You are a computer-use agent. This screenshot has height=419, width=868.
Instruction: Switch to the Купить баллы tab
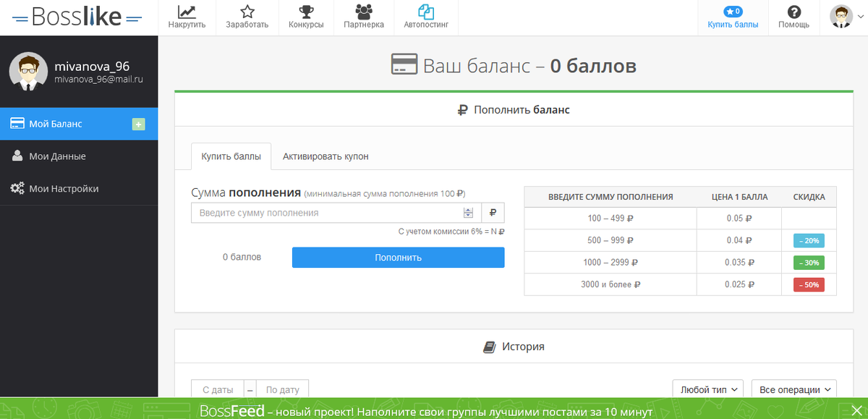[x=231, y=156]
